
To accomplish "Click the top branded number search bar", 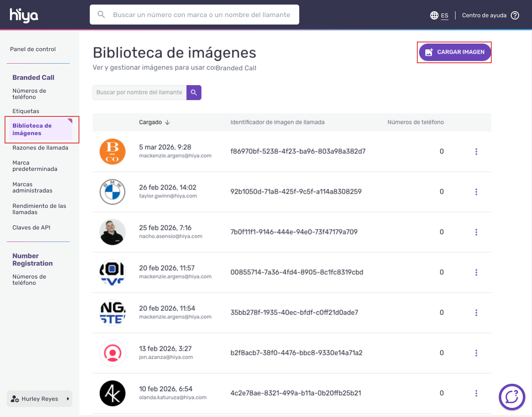I will 195,15.
